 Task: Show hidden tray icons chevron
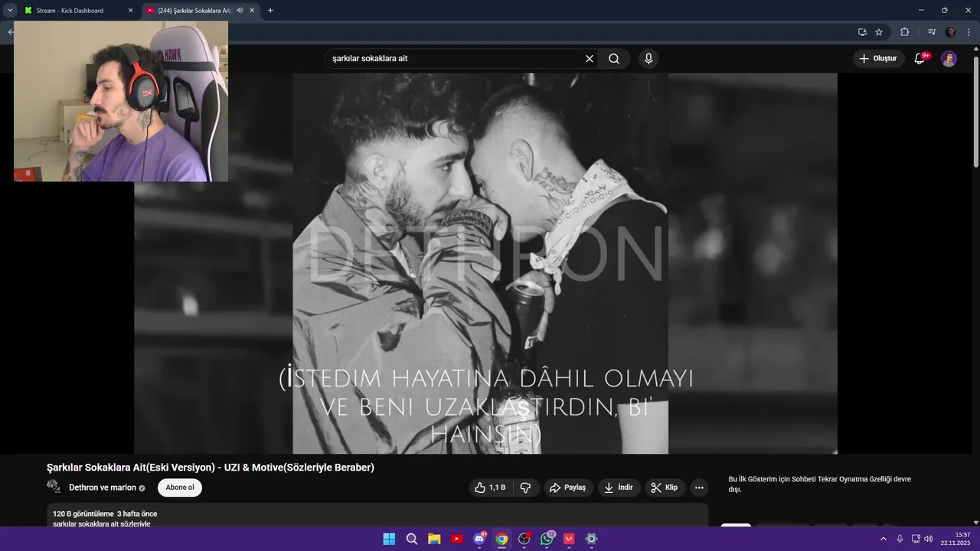point(884,539)
